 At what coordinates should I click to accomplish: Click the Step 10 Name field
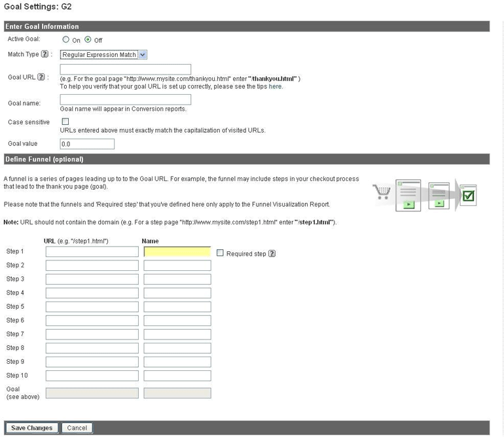[x=177, y=376]
